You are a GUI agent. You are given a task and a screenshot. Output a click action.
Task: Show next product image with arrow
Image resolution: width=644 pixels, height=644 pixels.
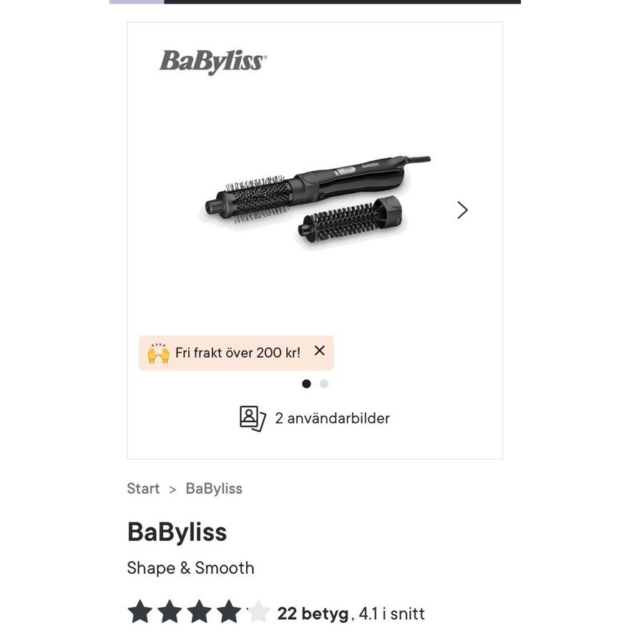pos(462,210)
